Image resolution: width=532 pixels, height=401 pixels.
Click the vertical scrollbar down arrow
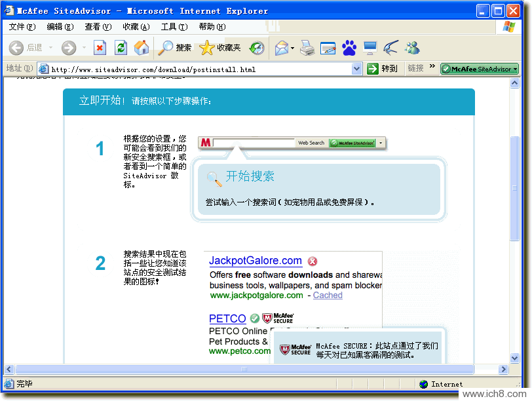[x=515, y=357]
